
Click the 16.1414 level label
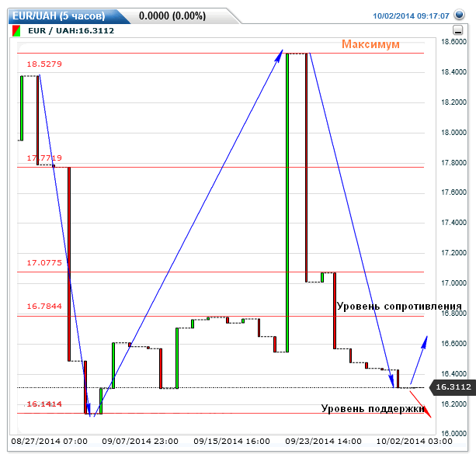pos(44,404)
